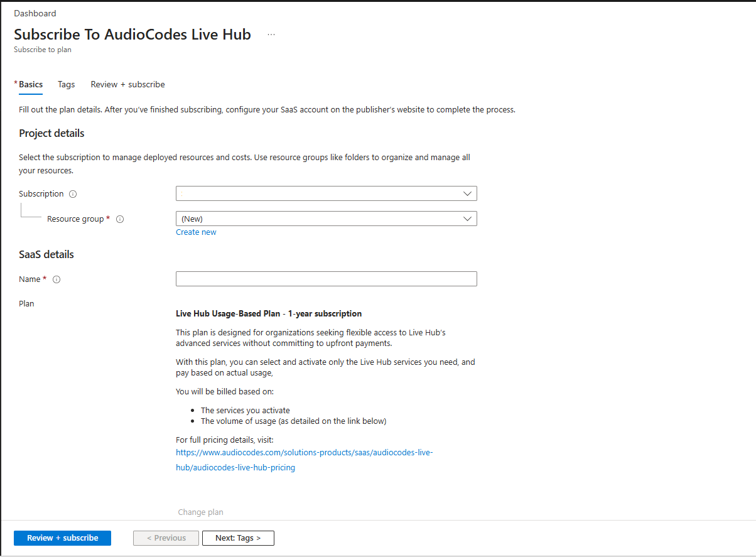This screenshot has width=756, height=557.
Task: Select 'The volume of usage' bullet text
Action: click(293, 421)
